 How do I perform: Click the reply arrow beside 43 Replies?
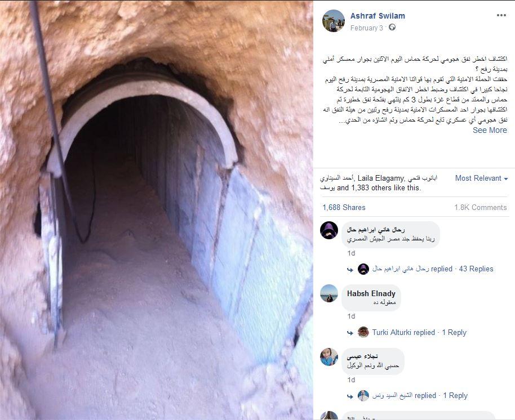350,269
